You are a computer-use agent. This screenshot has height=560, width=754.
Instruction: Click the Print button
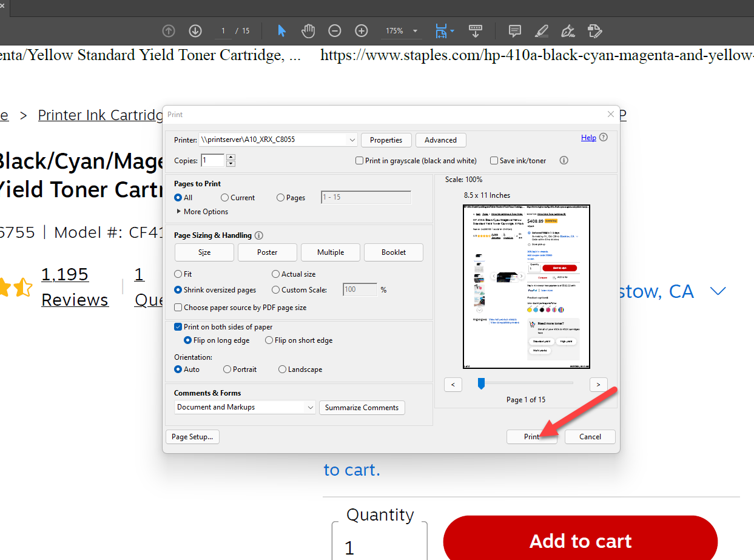pyautogui.click(x=532, y=437)
